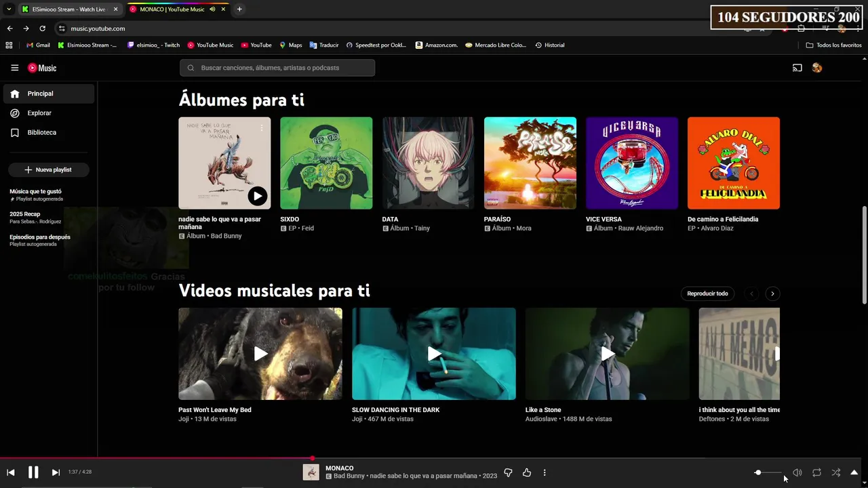Open the YouTube Music hamburger menu
868x488 pixels.
tap(14, 68)
